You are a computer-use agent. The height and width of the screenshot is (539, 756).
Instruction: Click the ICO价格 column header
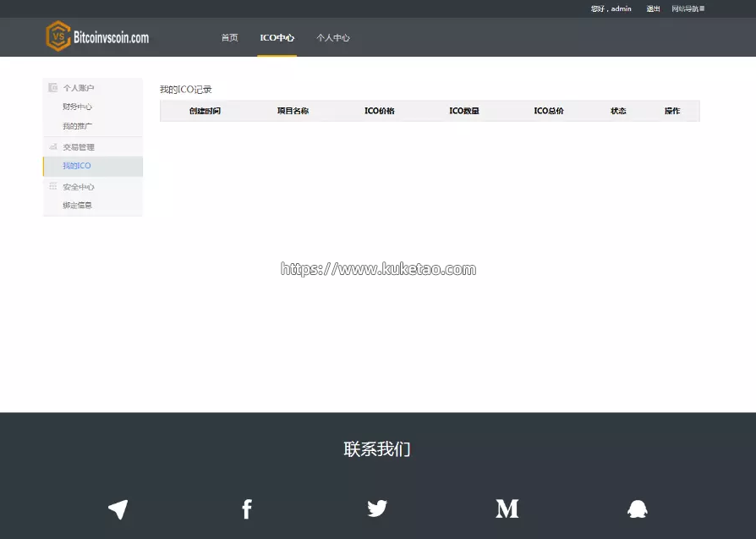coord(380,111)
